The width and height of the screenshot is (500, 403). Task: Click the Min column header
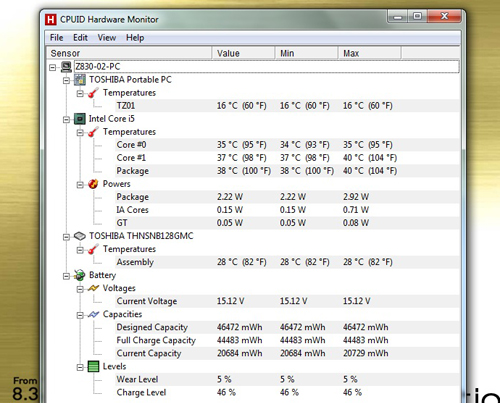pos(307,53)
